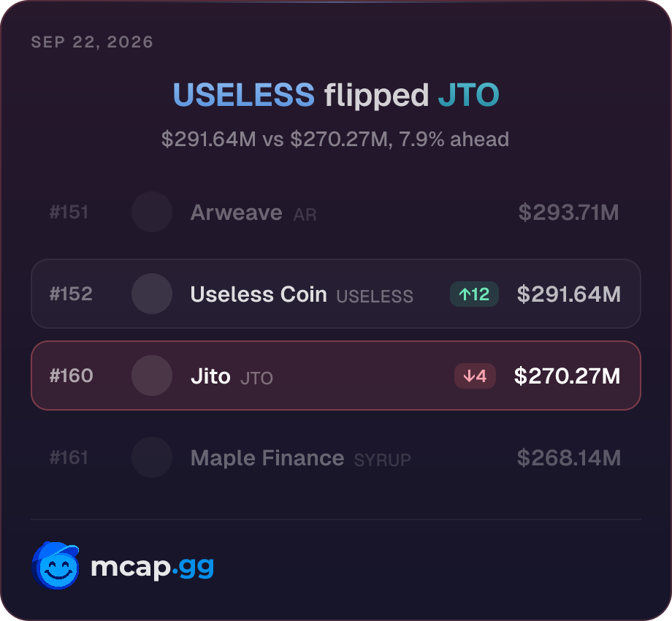Click the Arweave name in row 151

tap(236, 213)
